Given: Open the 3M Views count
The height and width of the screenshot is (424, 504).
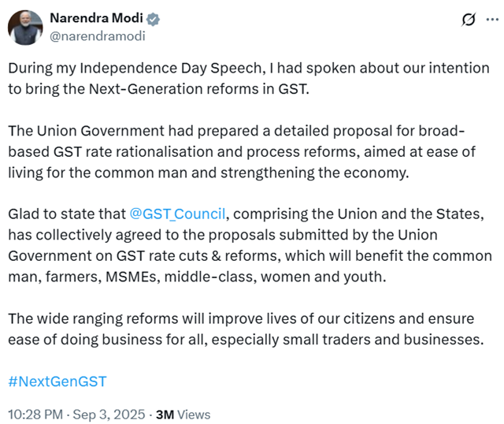Looking at the screenshot, I should [183, 415].
